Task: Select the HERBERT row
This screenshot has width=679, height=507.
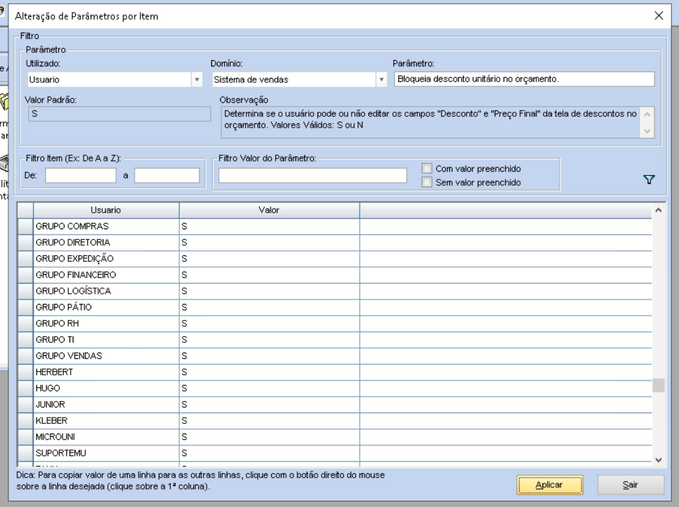Action: pos(335,372)
